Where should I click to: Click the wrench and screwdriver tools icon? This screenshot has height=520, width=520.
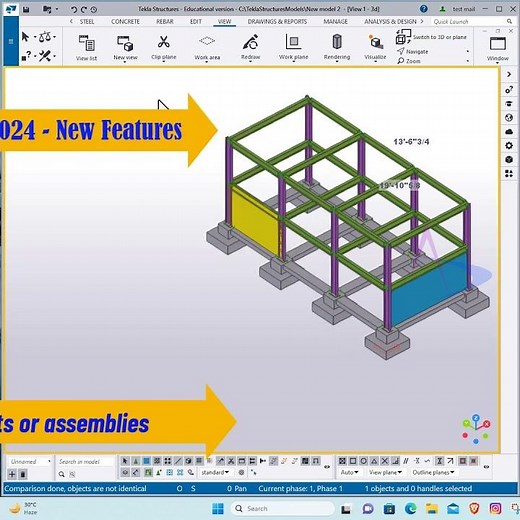[x=45, y=56]
